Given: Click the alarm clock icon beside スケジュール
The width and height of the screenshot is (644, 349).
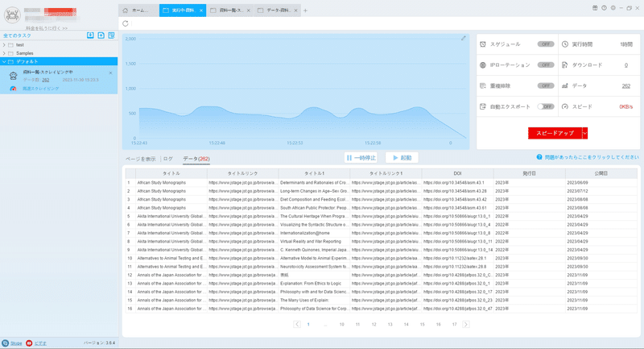Looking at the screenshot, I should (x=483, y=44).
